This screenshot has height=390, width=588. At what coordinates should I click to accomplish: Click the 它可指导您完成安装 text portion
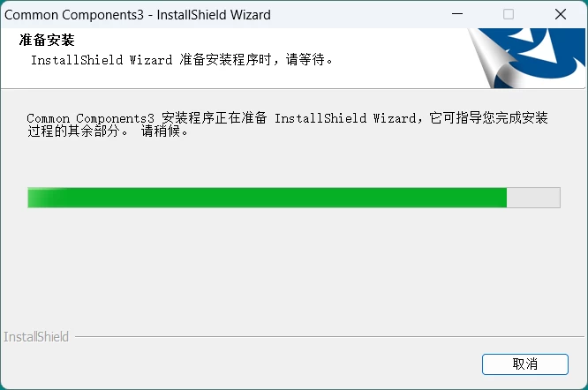[488, 118]
